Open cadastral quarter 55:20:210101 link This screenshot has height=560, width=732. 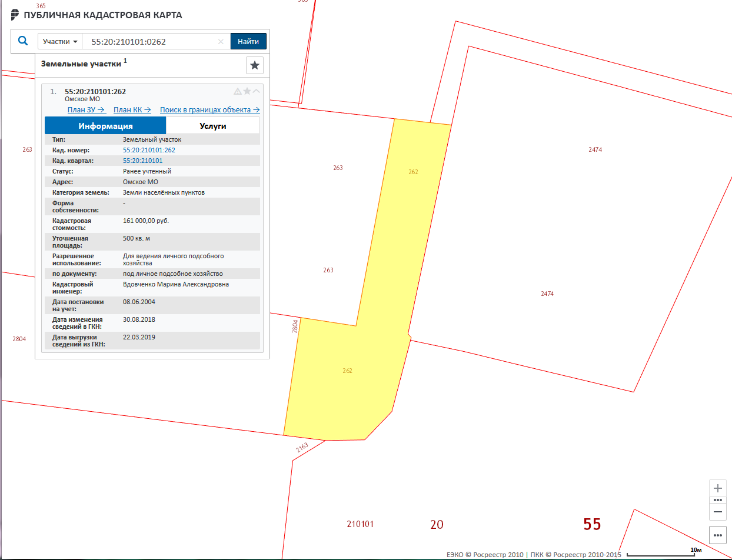tap(142, 161)
